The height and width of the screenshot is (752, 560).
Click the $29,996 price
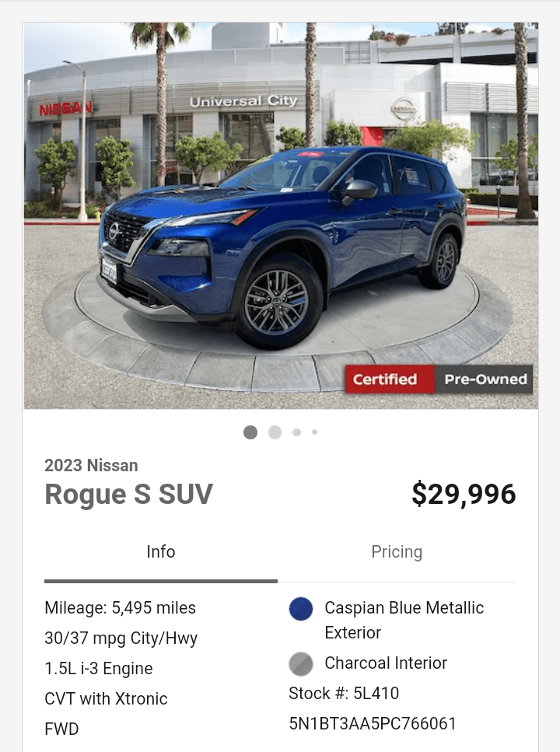(x=464, y=494)
